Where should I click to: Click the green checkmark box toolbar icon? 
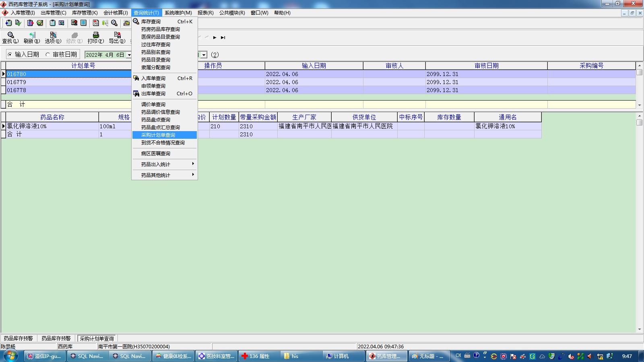pyautogui.click(x=40, y=23)
